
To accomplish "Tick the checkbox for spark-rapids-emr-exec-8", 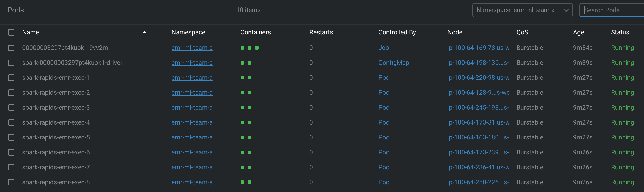I will point(11,182).
